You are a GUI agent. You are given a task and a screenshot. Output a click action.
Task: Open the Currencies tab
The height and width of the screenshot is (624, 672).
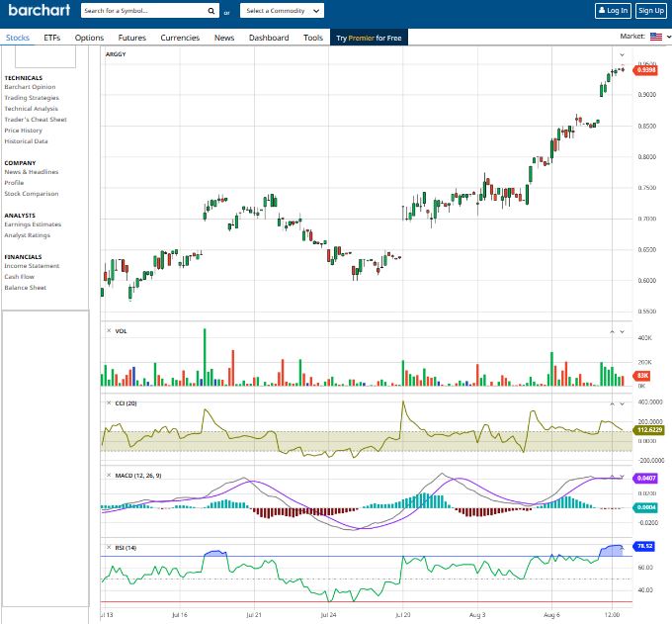180,38
